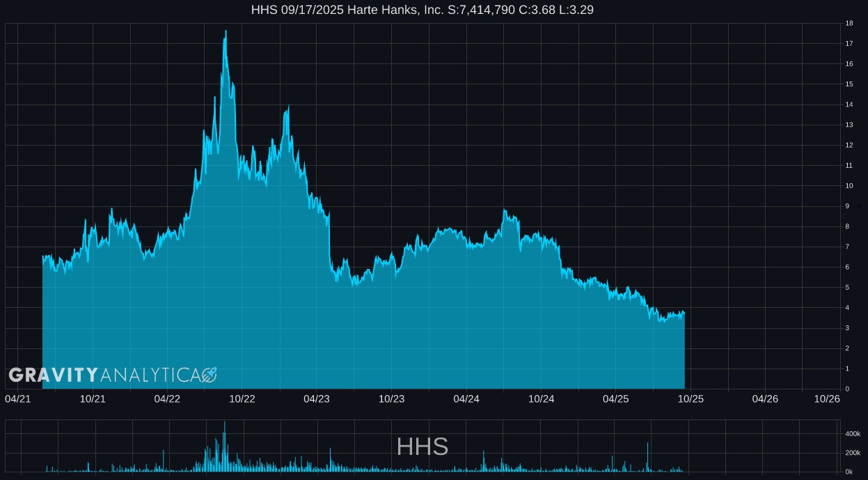
Task: Select the 04/24 date axis label
Action: click(466, 398)
